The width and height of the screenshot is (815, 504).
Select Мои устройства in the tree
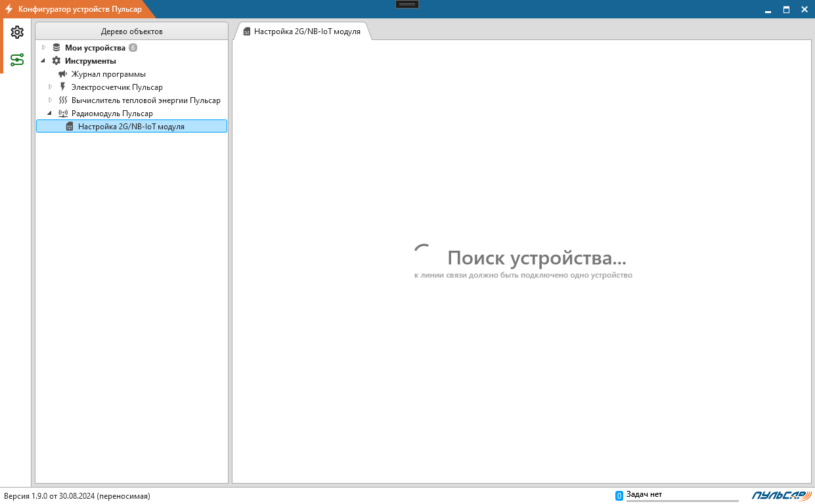(95, 48)
